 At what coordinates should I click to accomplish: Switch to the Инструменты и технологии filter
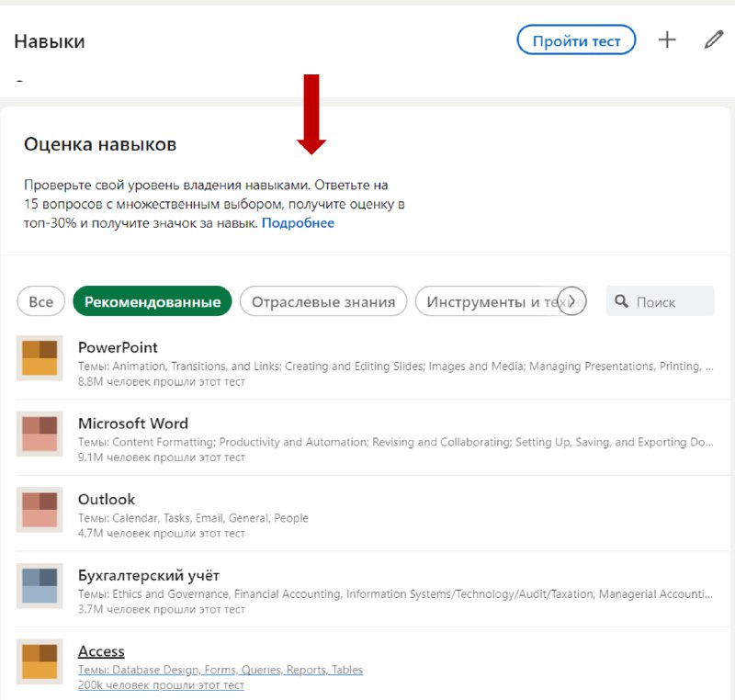[x=489, y=301]
